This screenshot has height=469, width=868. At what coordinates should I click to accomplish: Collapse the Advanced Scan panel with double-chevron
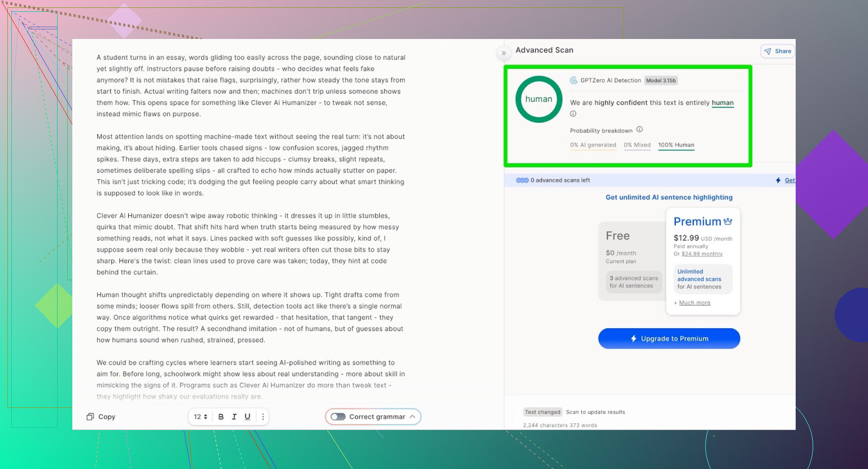click(x=504, y=53)
